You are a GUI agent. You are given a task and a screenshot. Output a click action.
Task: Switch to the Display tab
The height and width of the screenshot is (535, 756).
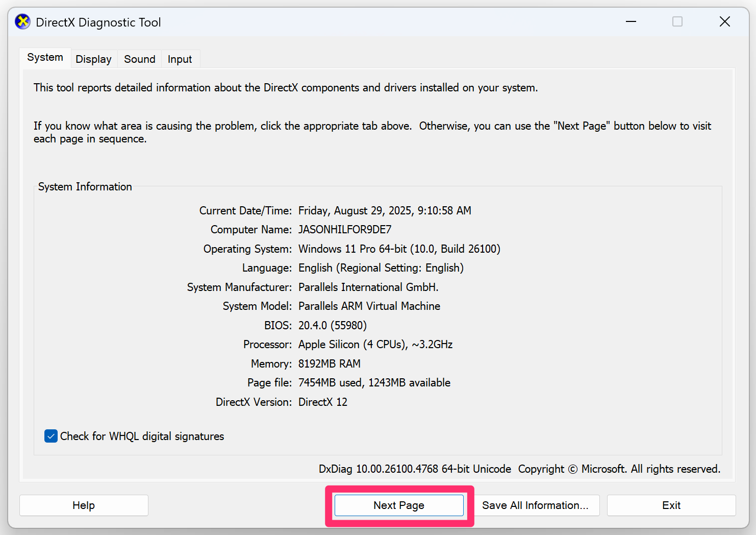tap(93, 59)
